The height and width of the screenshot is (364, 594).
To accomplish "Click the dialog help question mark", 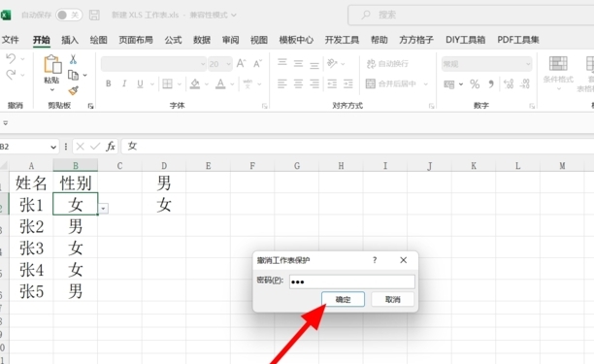I will 375,260.
